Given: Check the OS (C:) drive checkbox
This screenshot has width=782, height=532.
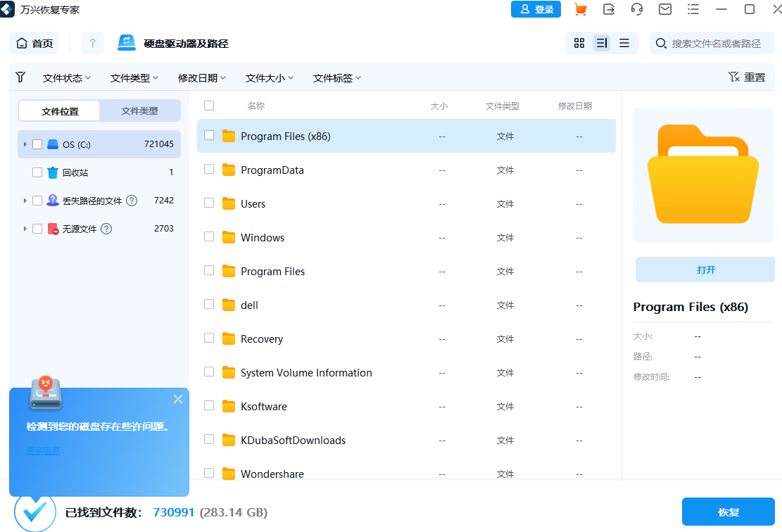Looking at the screenshot, I should click(37, 144).
